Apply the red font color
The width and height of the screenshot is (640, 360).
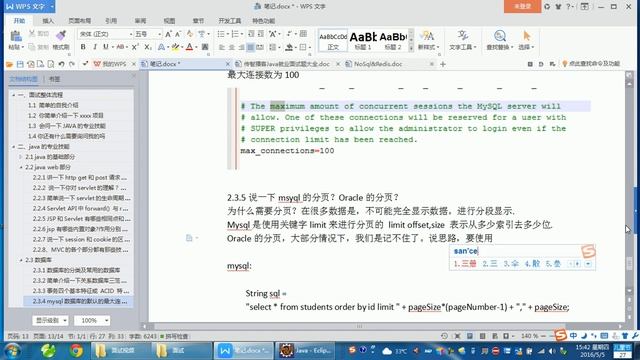point(189,47)
